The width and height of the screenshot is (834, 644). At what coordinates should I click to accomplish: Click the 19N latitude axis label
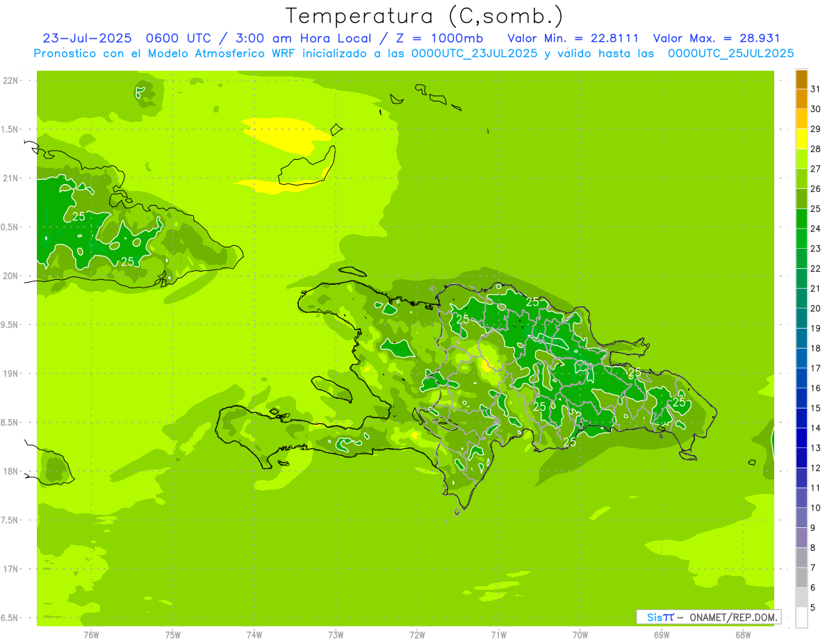[x=10, y=373]
